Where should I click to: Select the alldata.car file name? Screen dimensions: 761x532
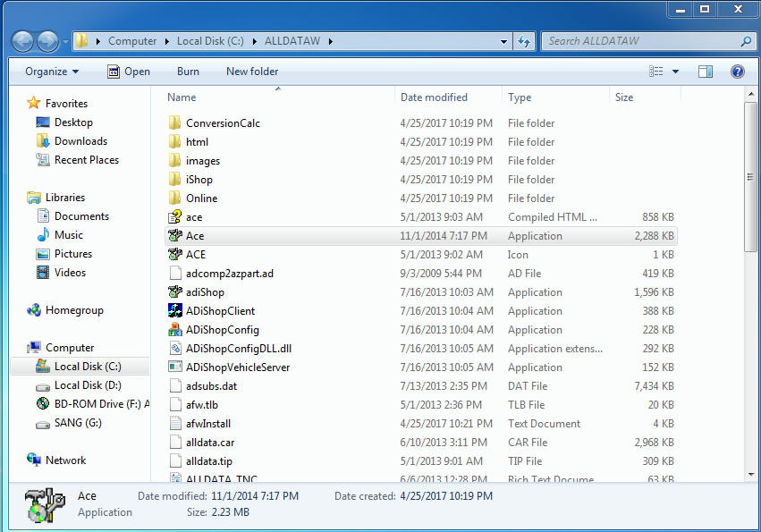point(210,443)
